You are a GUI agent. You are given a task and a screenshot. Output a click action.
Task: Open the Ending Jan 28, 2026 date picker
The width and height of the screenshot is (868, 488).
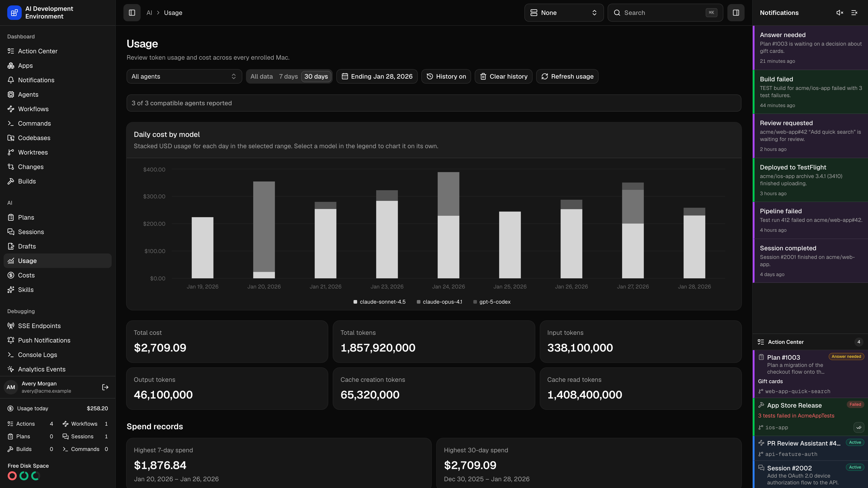377,76
